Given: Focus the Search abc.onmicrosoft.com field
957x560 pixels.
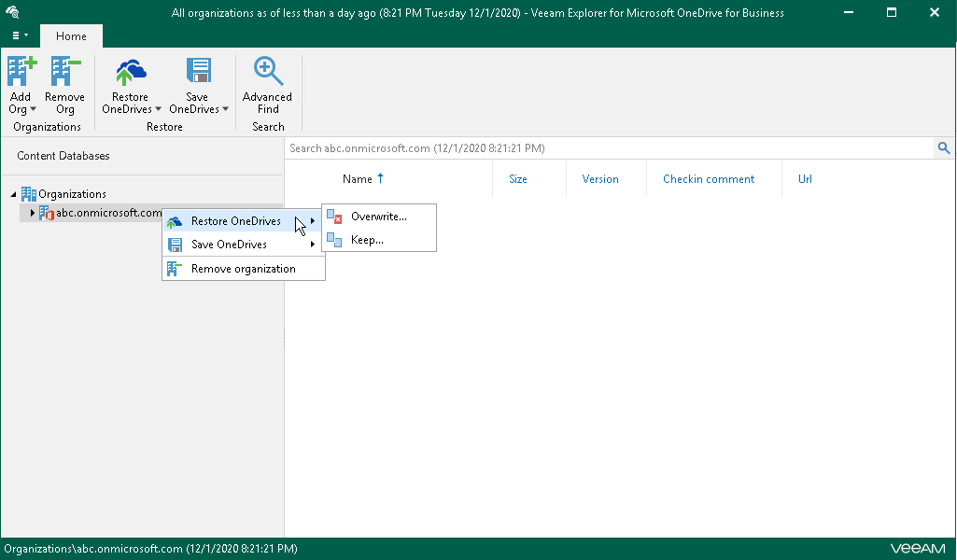Looking at the screenshot, I should point(609,148).
